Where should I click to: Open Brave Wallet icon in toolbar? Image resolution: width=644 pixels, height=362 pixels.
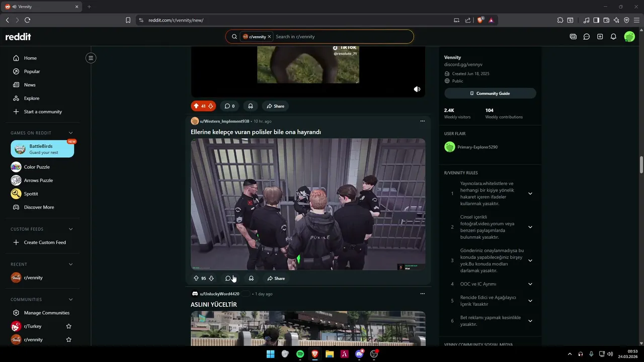tap(606, 20)
